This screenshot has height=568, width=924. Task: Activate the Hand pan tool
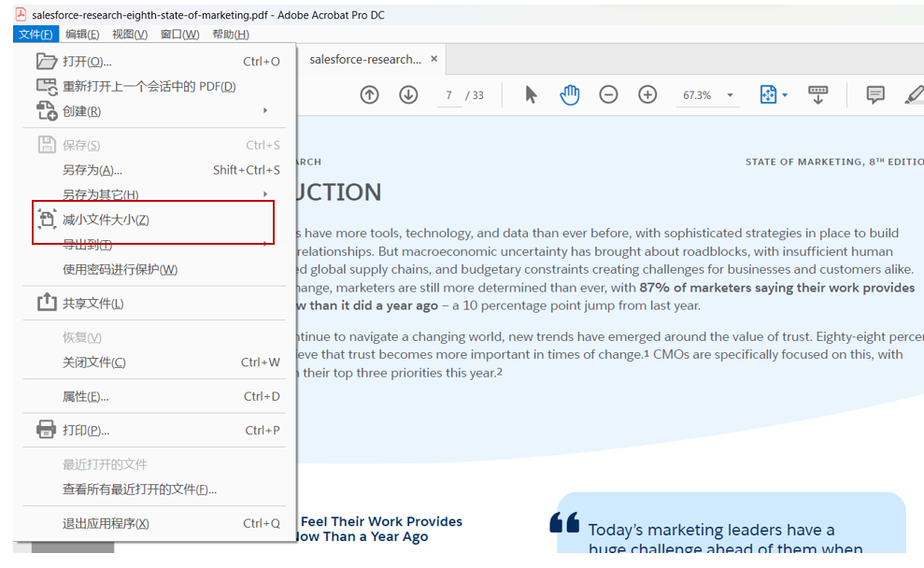pos(570,94)
